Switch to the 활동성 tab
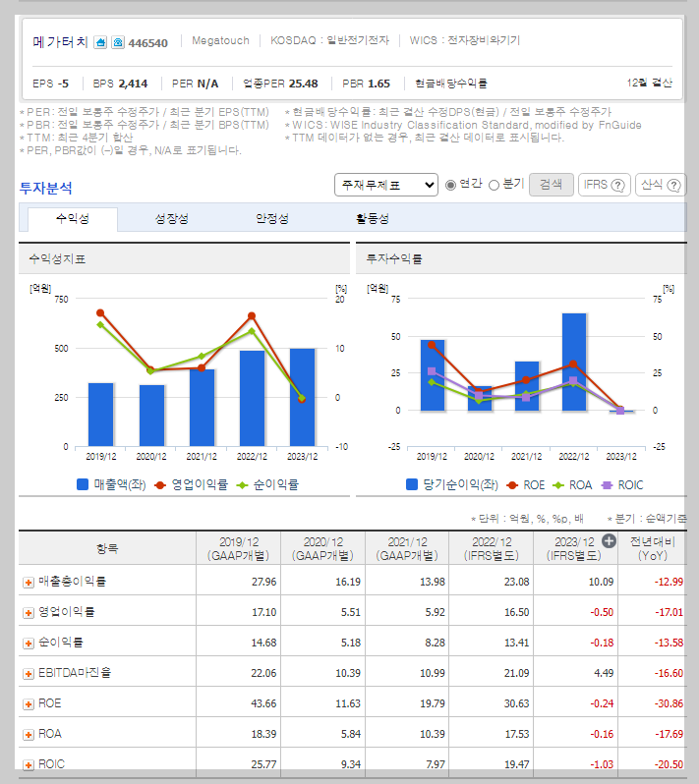 tap(373, 219)
